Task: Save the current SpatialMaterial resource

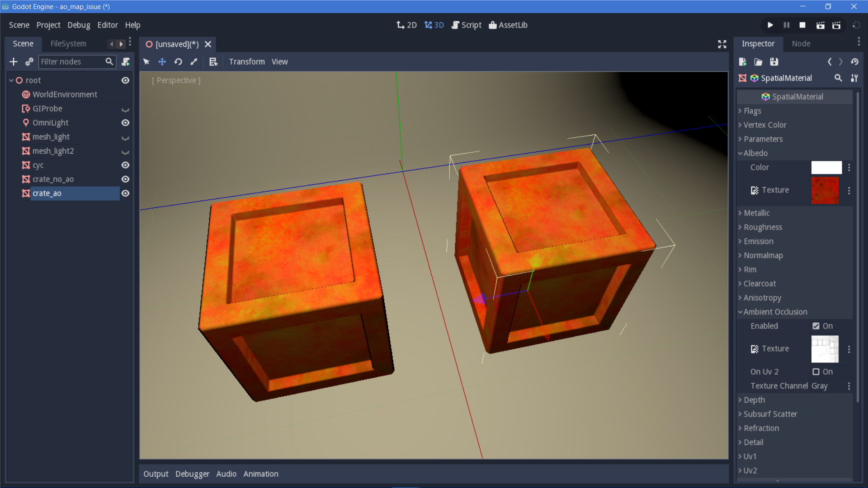Action: tap(774, 62)
